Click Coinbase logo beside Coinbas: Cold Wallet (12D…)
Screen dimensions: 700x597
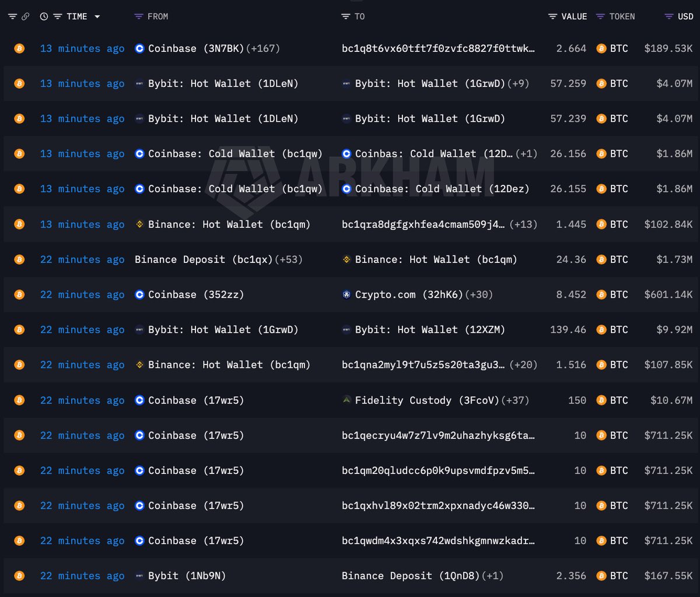click(x=346, y=154)
